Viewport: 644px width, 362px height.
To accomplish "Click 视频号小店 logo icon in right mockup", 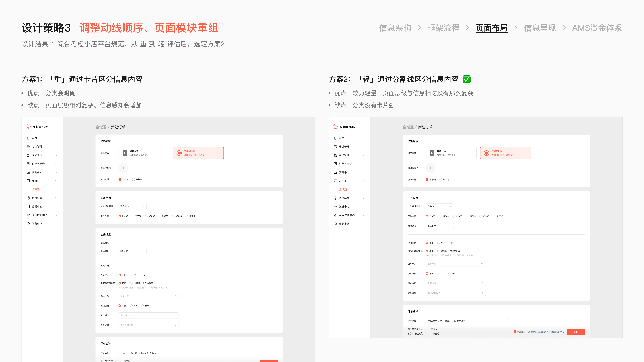I will pyautogui.click(x=335, y=127).
